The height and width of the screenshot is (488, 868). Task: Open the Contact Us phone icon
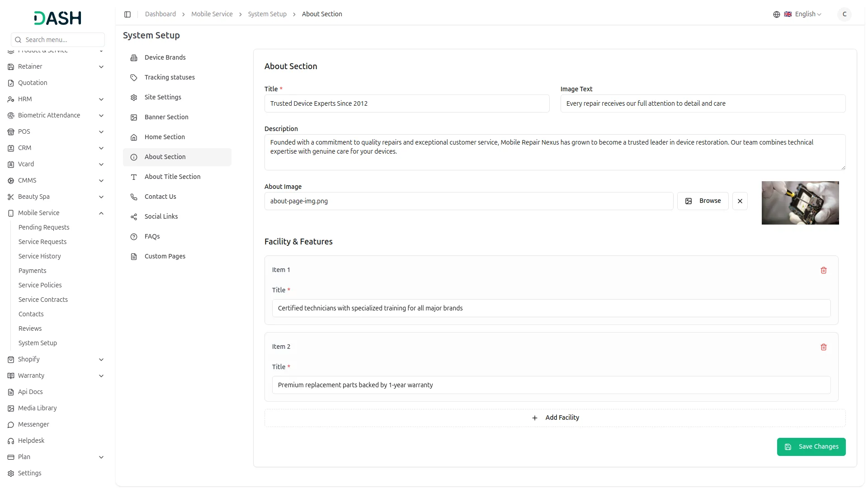click(133, 197)
